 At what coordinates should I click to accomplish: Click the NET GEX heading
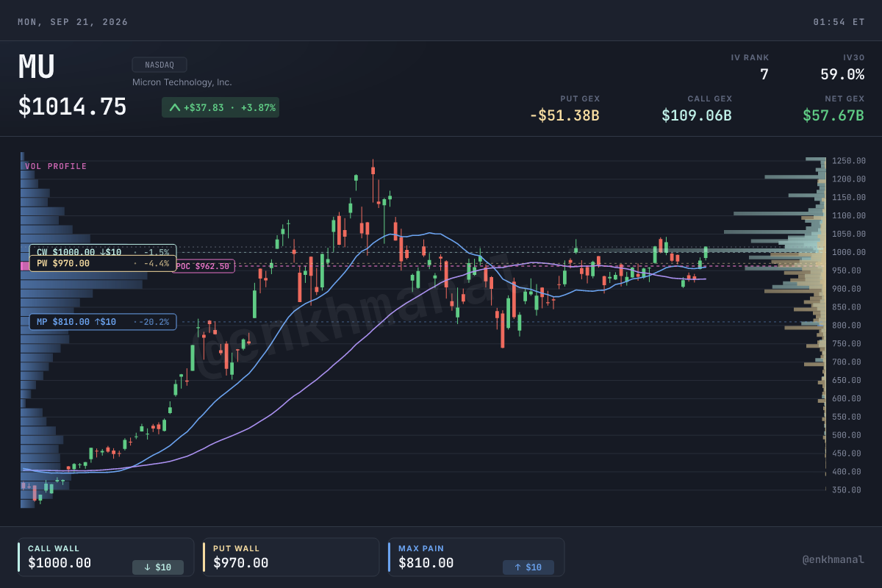click(x=845, y=98)
